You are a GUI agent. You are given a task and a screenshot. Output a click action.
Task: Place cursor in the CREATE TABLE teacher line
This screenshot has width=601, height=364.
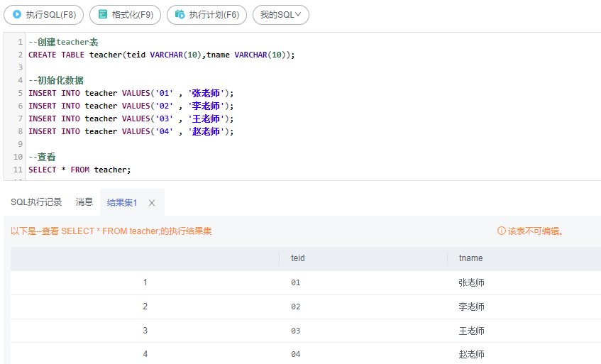click(161, 55)
